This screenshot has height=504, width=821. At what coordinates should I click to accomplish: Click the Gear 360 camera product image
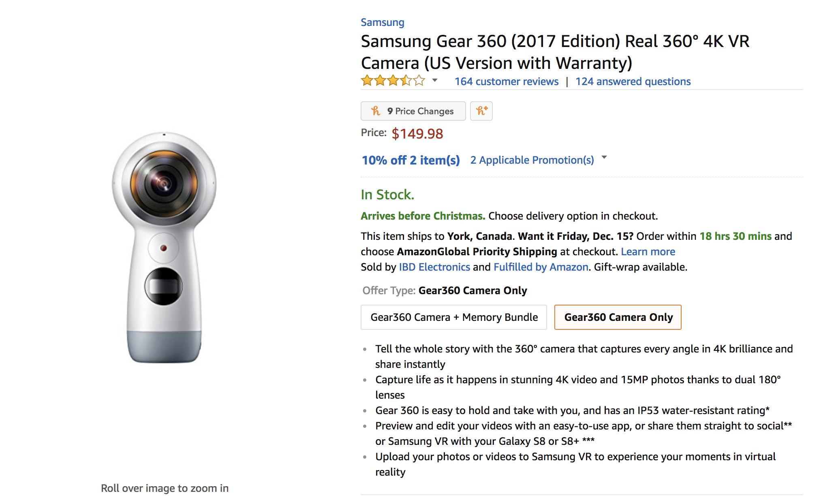164,247
